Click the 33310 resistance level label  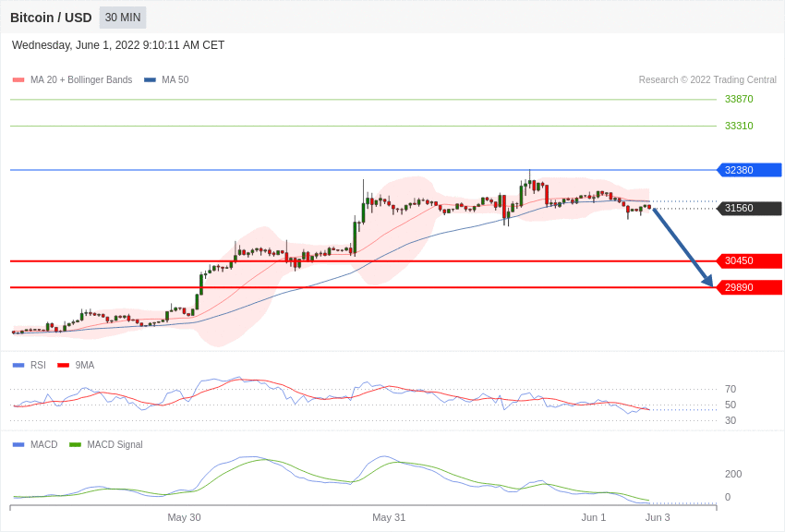point(739,126)
